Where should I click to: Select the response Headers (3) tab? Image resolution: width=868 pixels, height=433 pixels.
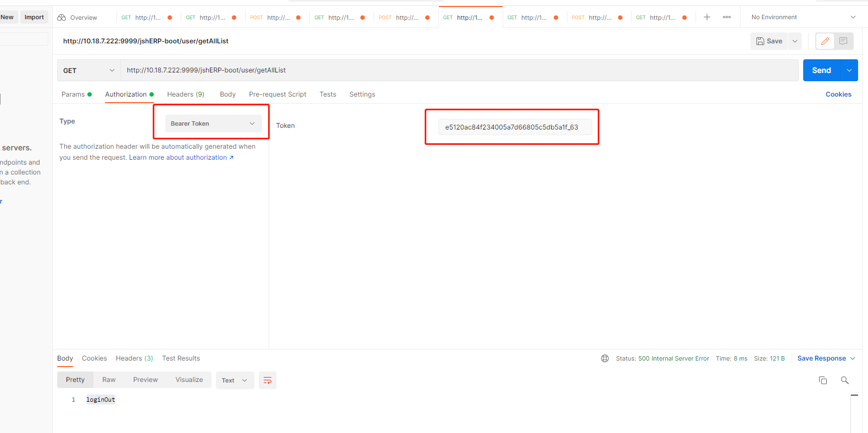(x=134, y=358)
